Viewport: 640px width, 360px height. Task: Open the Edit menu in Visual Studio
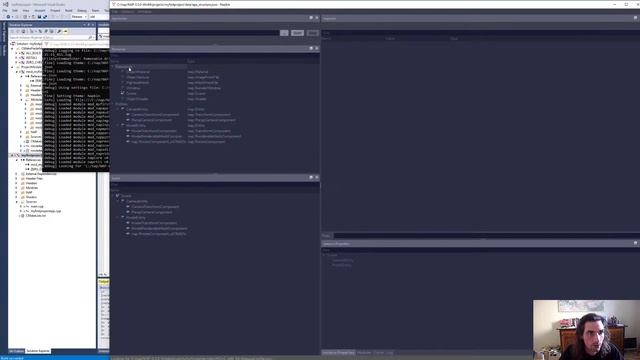(x=15, y=10)
